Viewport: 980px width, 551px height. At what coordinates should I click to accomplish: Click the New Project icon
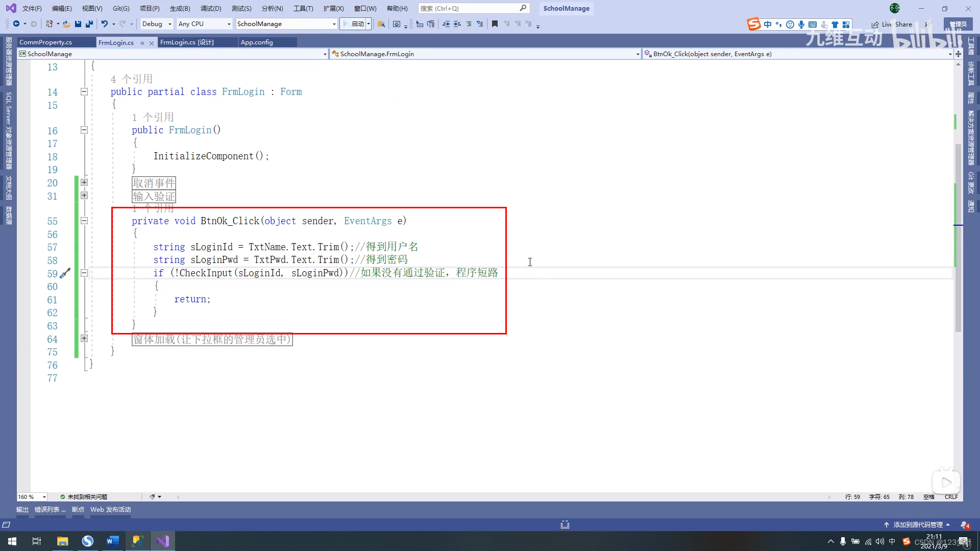pyautogui.click(x=49, y=24)
